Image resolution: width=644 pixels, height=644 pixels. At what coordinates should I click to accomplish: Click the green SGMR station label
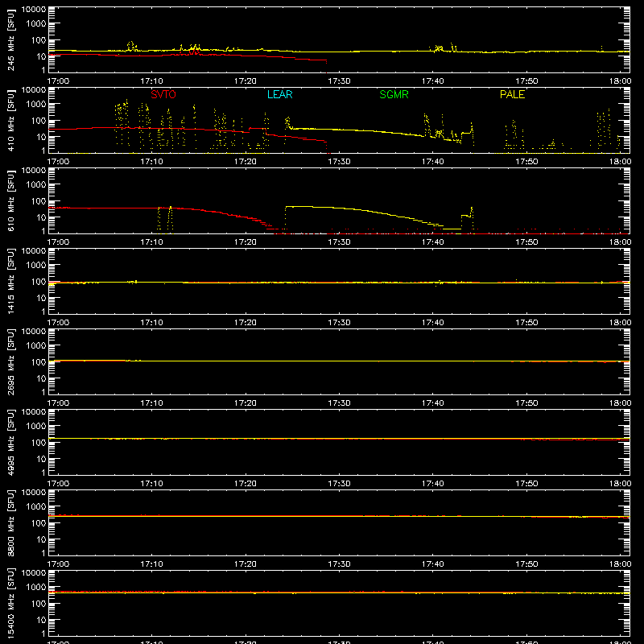394,94
